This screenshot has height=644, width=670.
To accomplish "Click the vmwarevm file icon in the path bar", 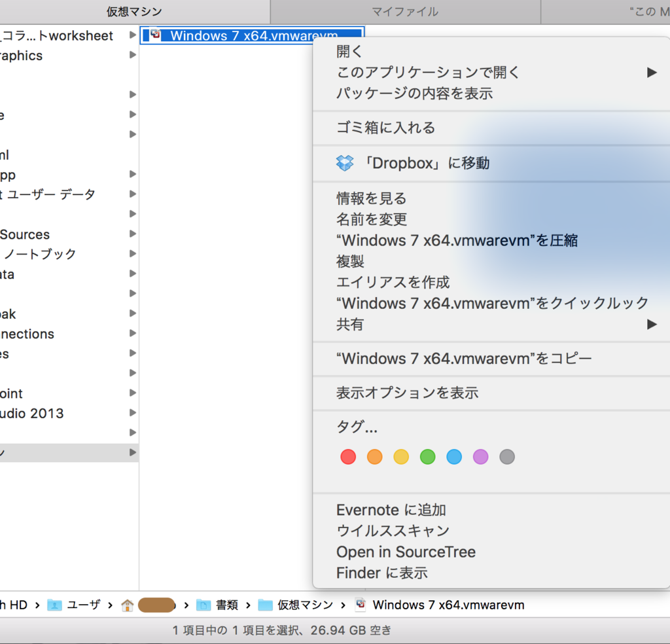I will click(x=361, y=604).
